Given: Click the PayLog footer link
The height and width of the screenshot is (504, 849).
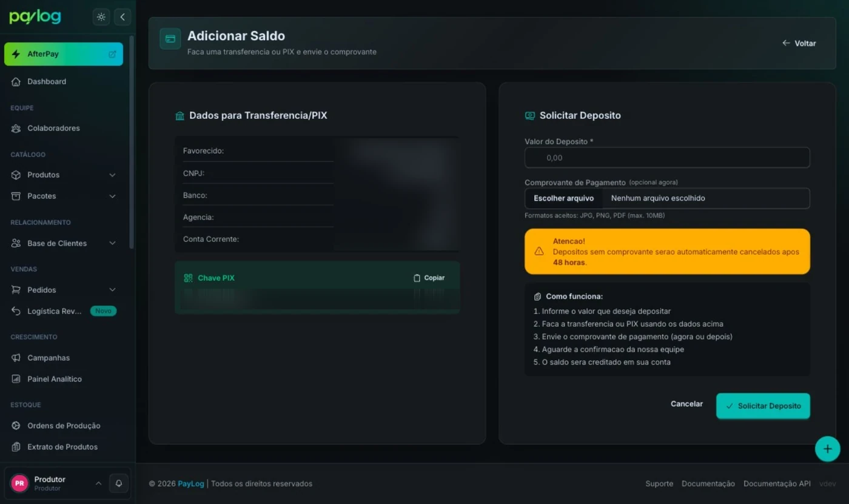Looking at the screenshot, I should pyautogui.click(x=191, y=483).
